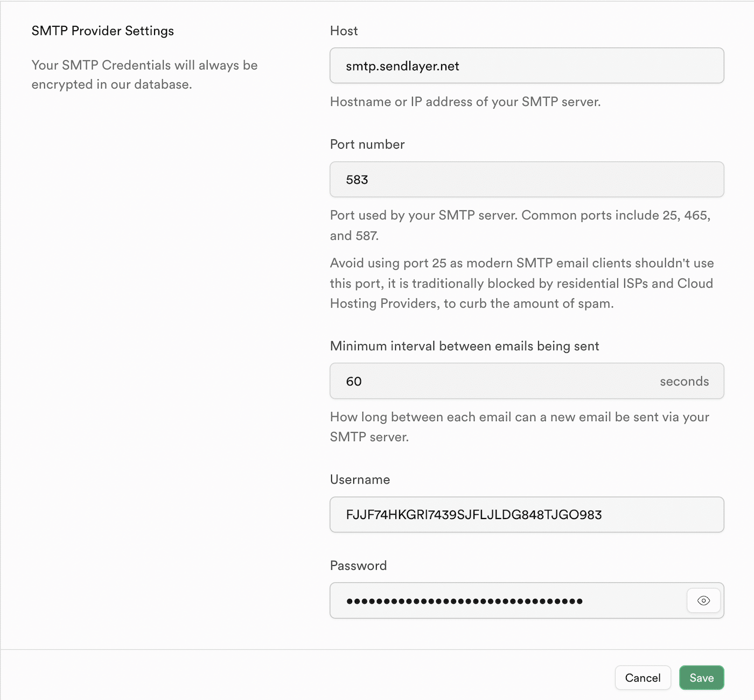This screenshot has height=700, width=754.
Task: Click the SMTP Provider Settings heading
Action: [102, 31]
